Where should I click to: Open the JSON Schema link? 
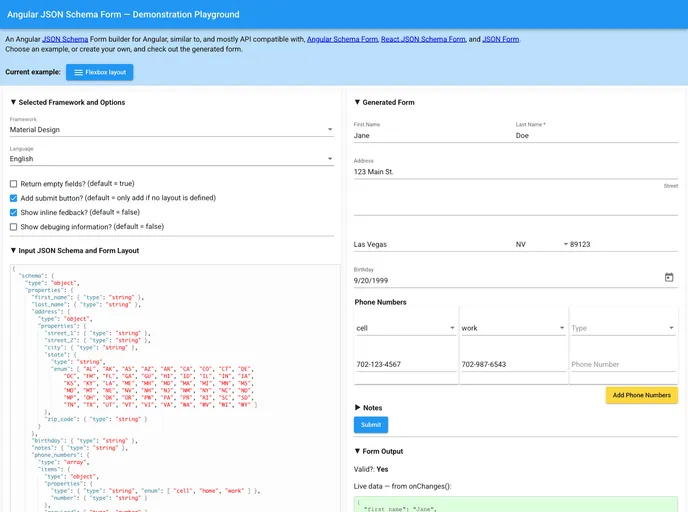[x=65, y=39]
